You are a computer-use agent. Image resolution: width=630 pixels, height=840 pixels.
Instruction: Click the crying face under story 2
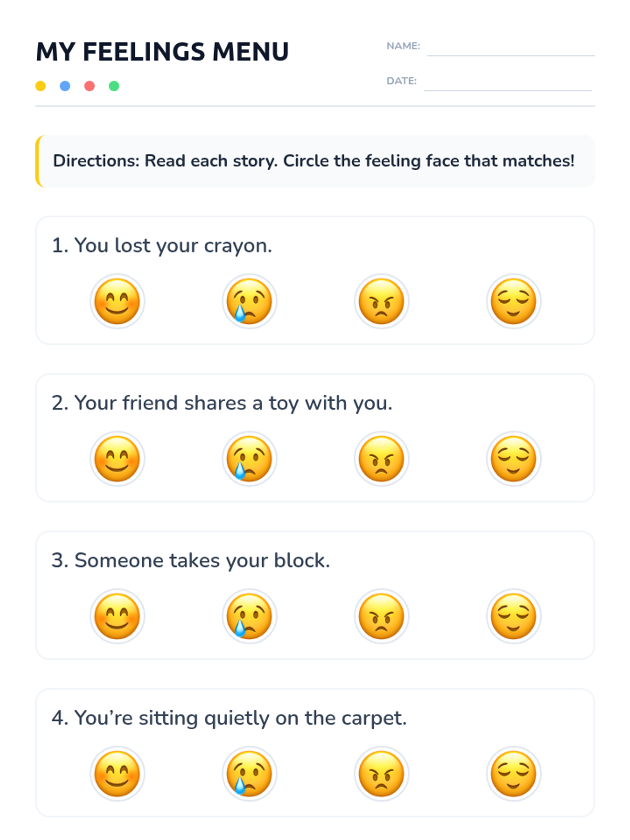coord(249,459)
